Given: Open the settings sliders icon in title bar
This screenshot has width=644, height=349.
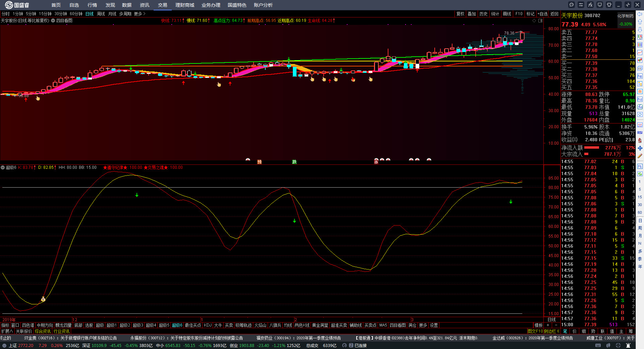Looking at the screenshot, I should point(581,5).
